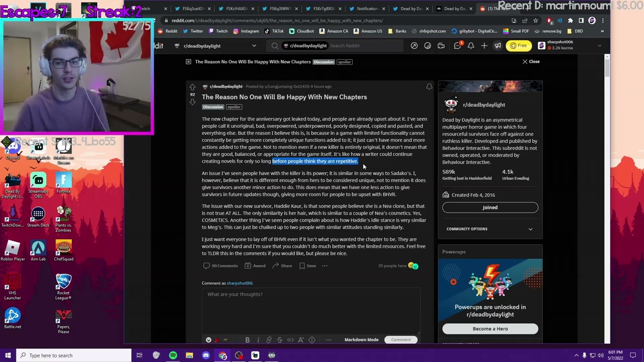The height and width of the screenshot is (362, 644).
Task: Open the Twitter bookmark
Action: click(193, 31)
